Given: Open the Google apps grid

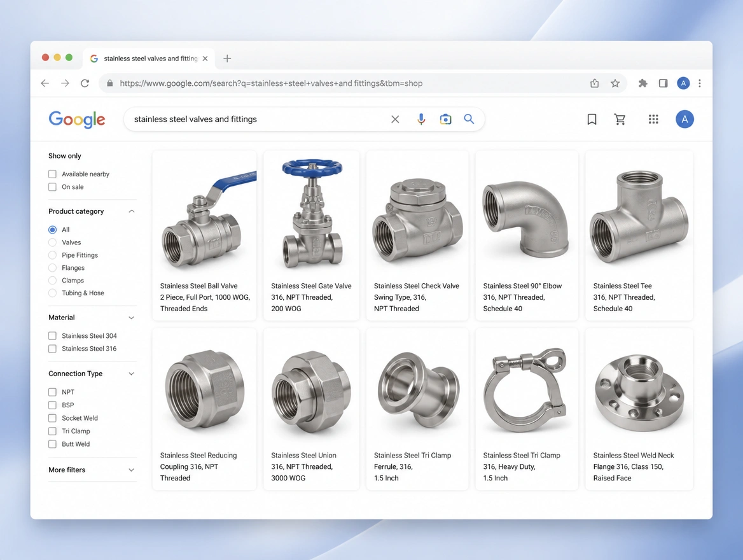Looking at the screenshot, I should coord(653,120).
